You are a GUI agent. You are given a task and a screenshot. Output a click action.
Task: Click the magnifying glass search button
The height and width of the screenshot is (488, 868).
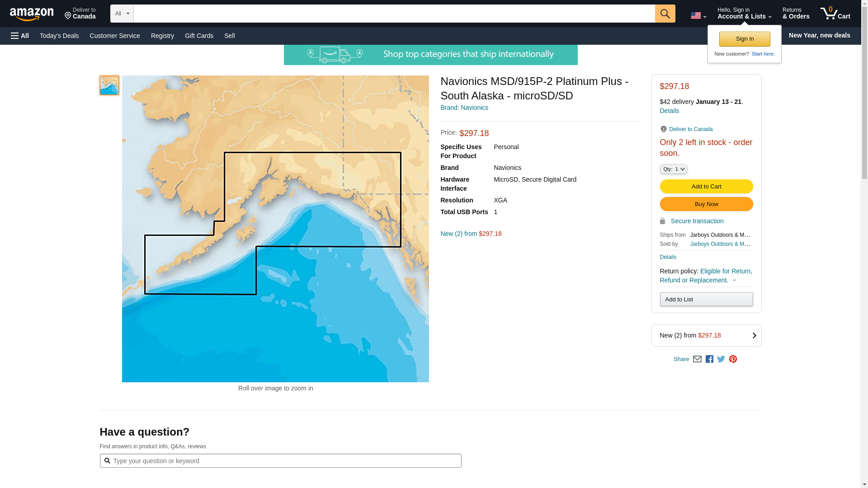coord(665,14)
